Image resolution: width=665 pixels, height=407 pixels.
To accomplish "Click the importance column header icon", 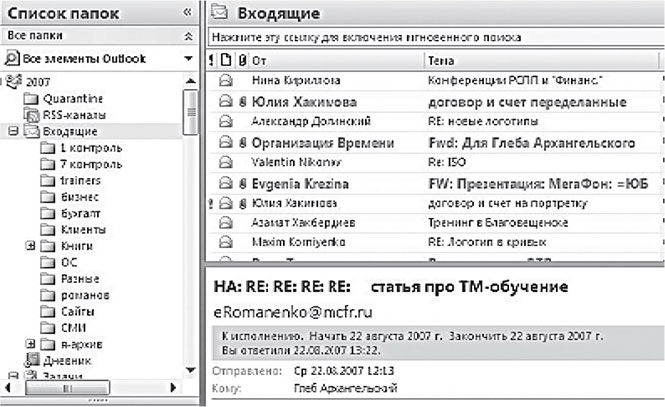I will [x=210, y=61].
